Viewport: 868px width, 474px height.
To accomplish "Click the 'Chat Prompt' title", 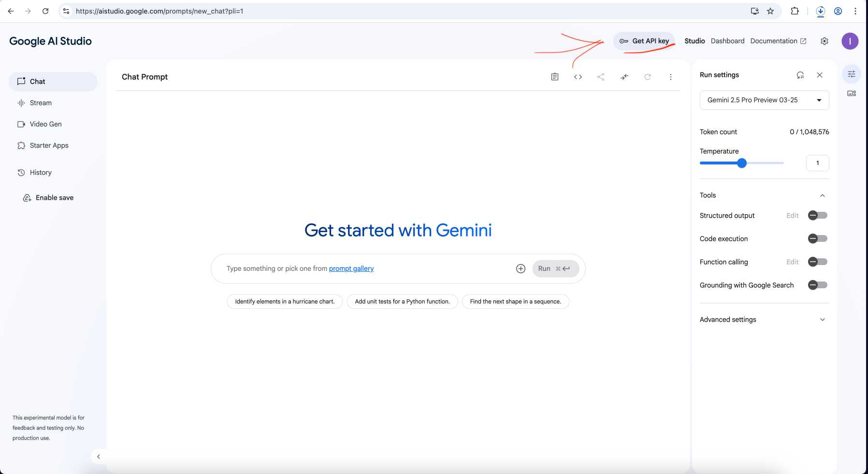I will pos(145,77).
